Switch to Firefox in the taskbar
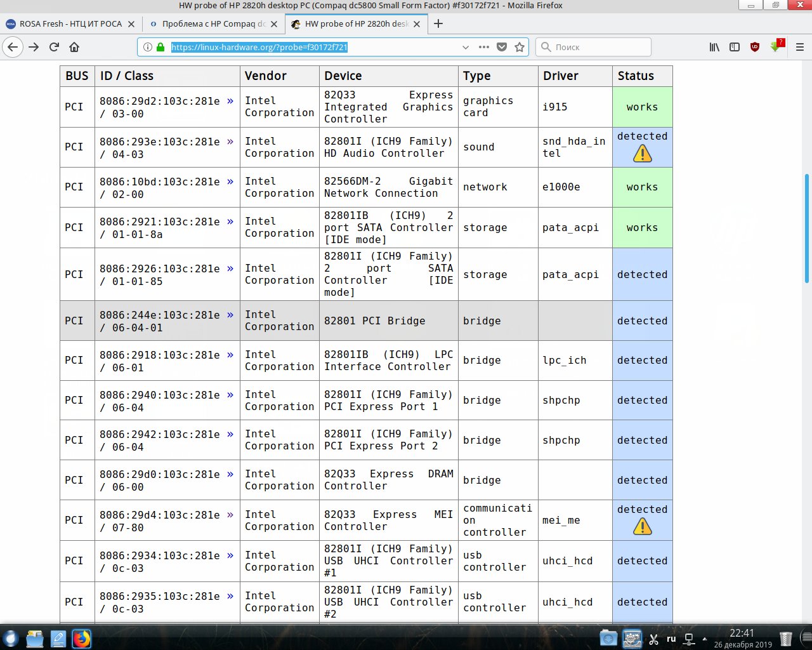Screen dimensions: 812x650 tap(81, 639)
